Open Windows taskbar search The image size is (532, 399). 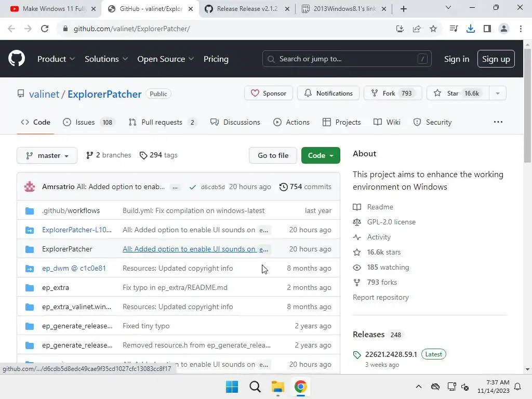click(255, 387)
